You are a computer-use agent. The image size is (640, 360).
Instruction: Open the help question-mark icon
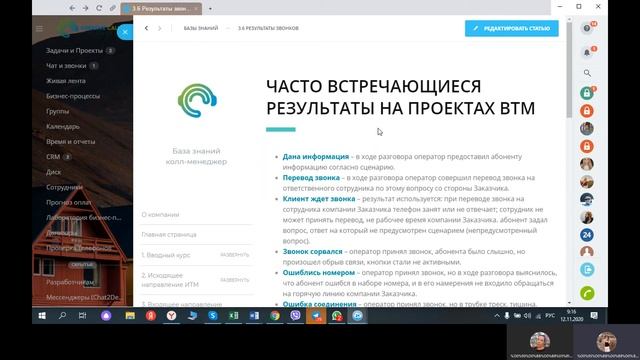(587, 28)
